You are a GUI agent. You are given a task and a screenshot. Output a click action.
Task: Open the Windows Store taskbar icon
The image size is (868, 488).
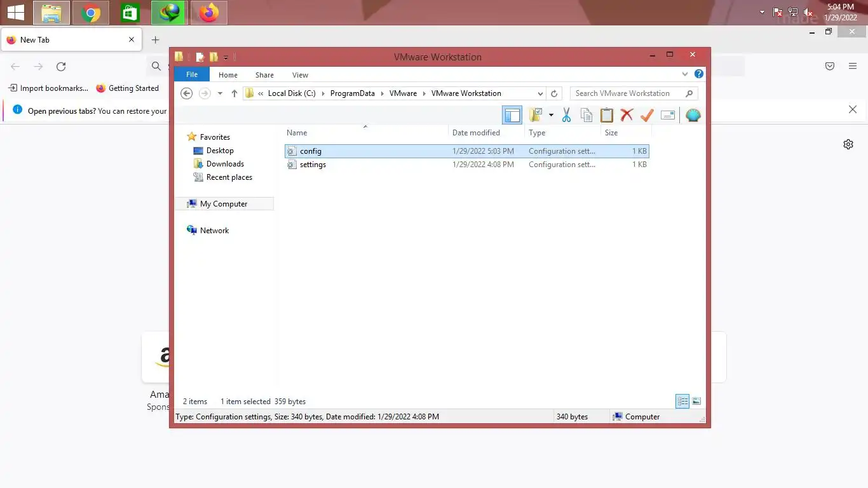click(x=130, y=13)
